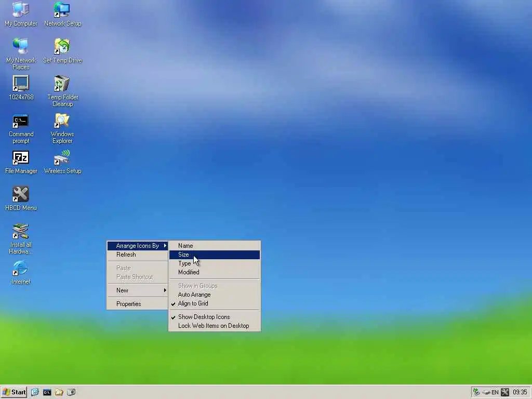Arrange icons by Size

tap(215, 255)
